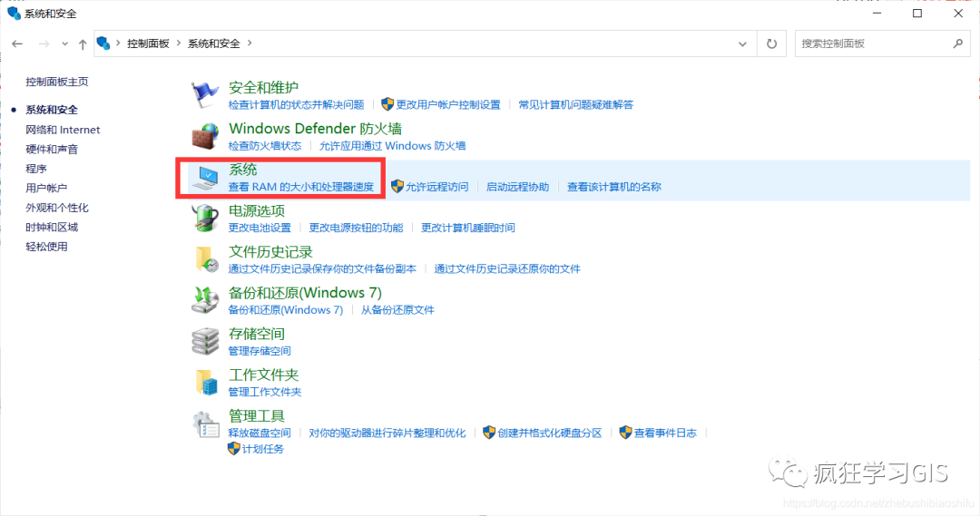Click 查看 RAM 的大小和处理器速度
Image resolution: width=980 pixels, height=516 pixels.
[x=300, y=187]
